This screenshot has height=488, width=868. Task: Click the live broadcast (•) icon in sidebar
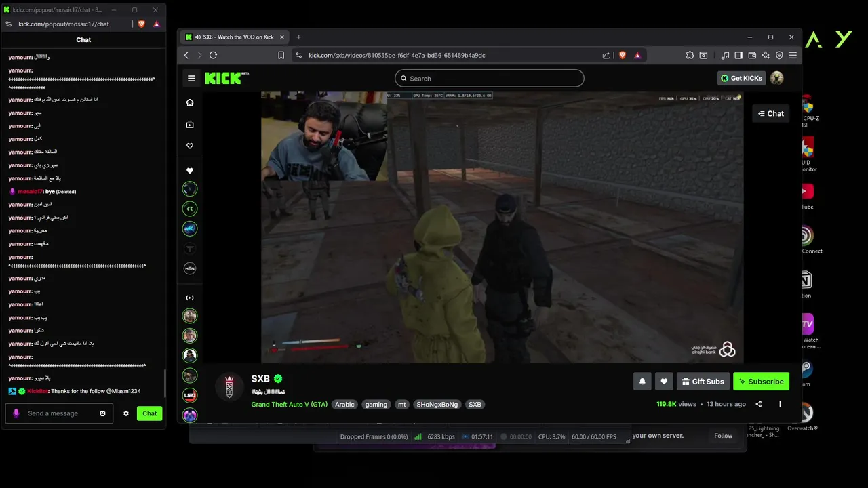pos(190,298)
